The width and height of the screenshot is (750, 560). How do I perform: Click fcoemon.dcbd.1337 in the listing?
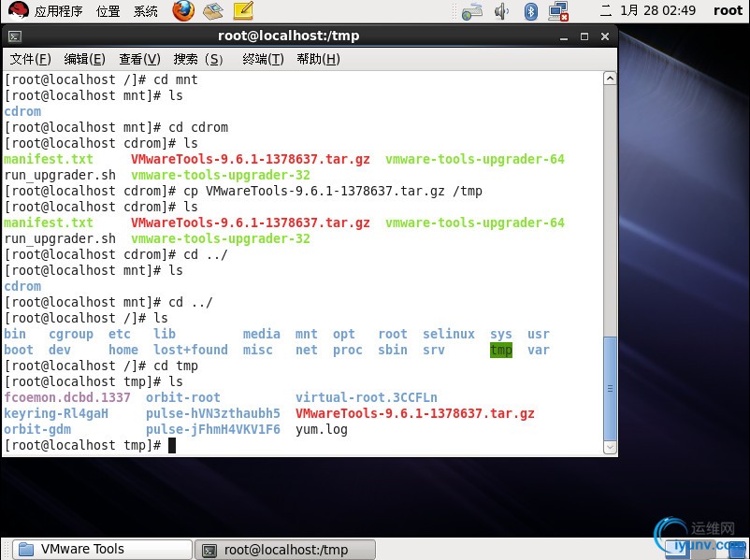tap(67, 397)
